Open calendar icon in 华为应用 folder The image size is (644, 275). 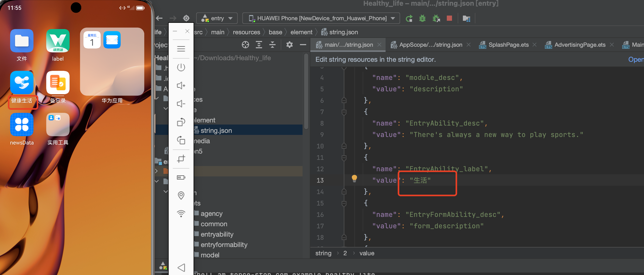(x=92, y=40)
